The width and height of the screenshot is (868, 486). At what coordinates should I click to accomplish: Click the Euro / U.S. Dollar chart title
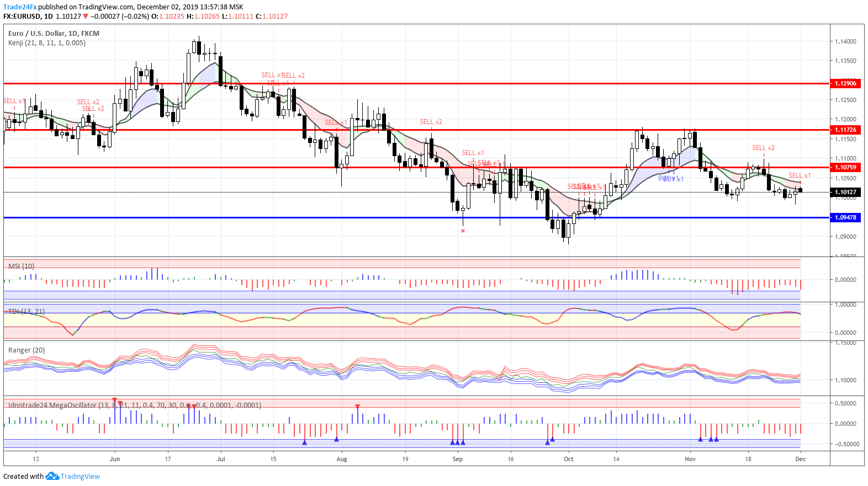coord(54,34)
